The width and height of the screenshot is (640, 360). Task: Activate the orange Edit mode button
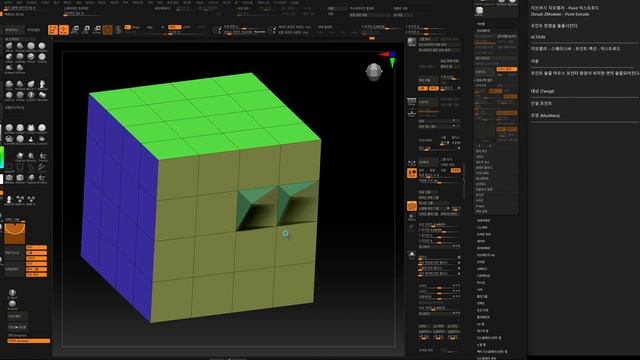(53, 30)
